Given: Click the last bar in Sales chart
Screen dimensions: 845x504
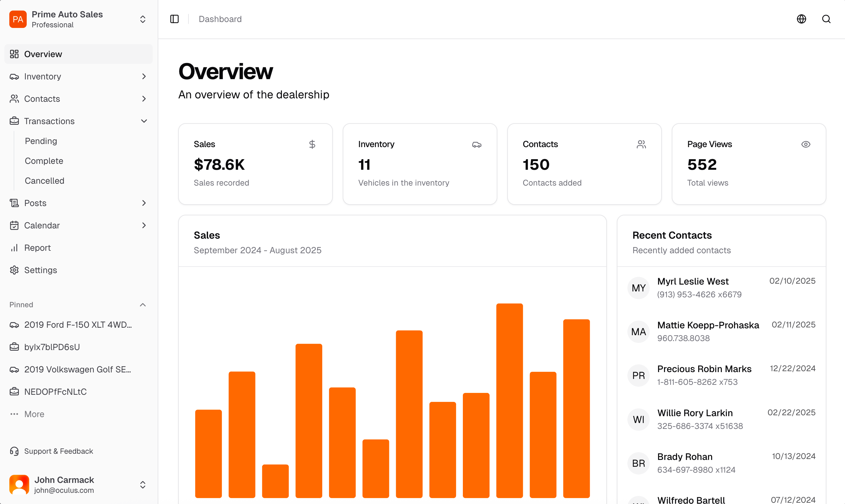Looking at the screenshot, I should point(576,408).
